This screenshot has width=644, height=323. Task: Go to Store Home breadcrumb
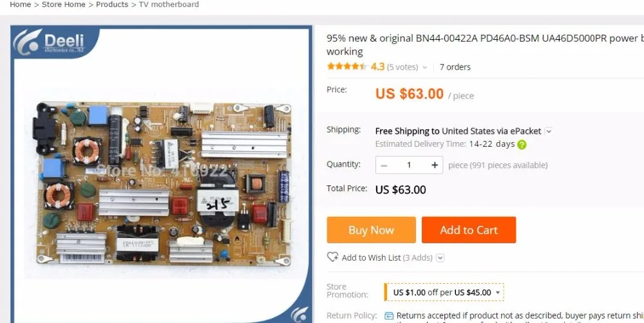[64, 5]
